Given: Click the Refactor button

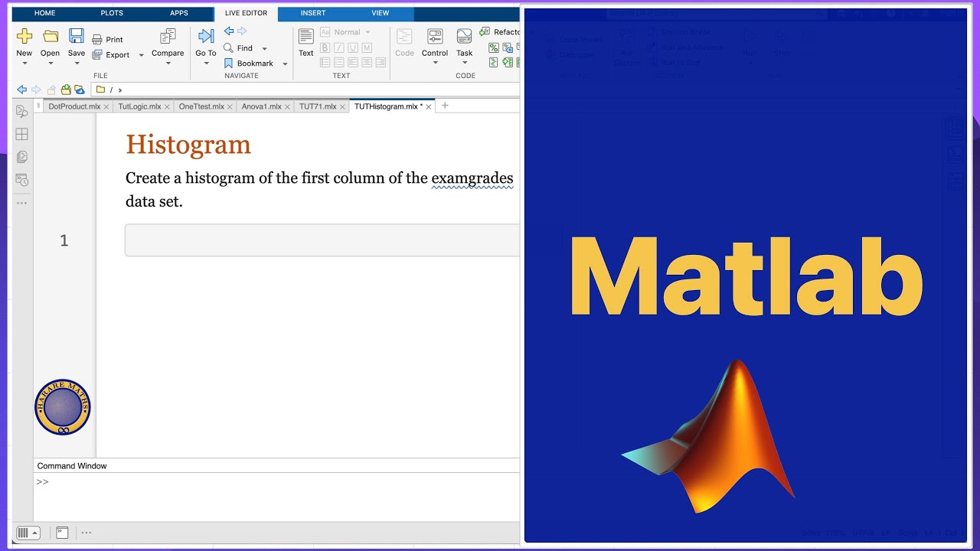Looking at the screenshot, I should 500,32.
